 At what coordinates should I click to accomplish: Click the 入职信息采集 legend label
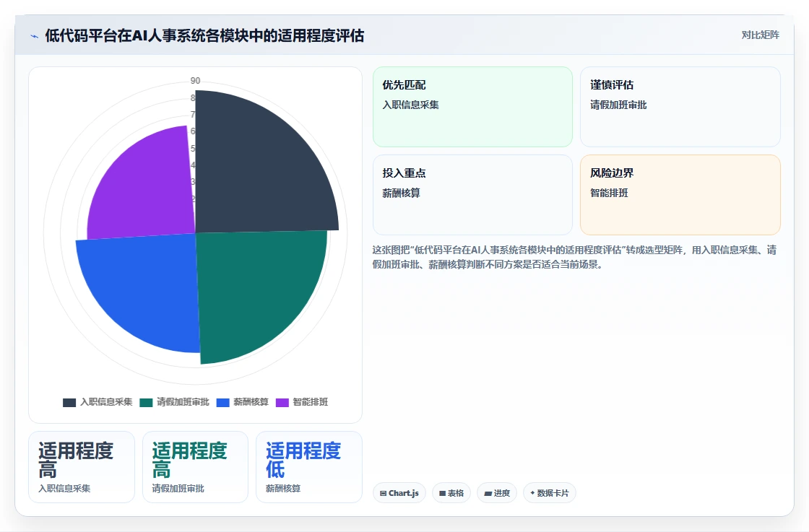(x=106, y=402)
